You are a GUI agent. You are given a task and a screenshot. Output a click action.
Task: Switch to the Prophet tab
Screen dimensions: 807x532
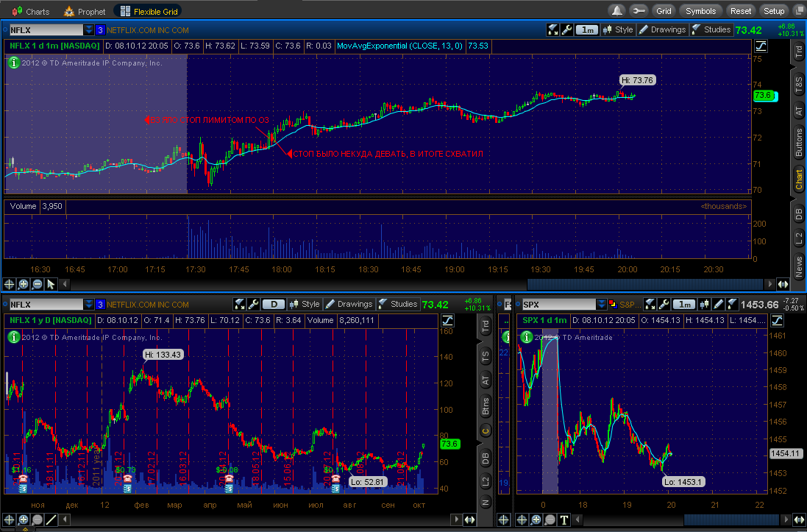85,11
